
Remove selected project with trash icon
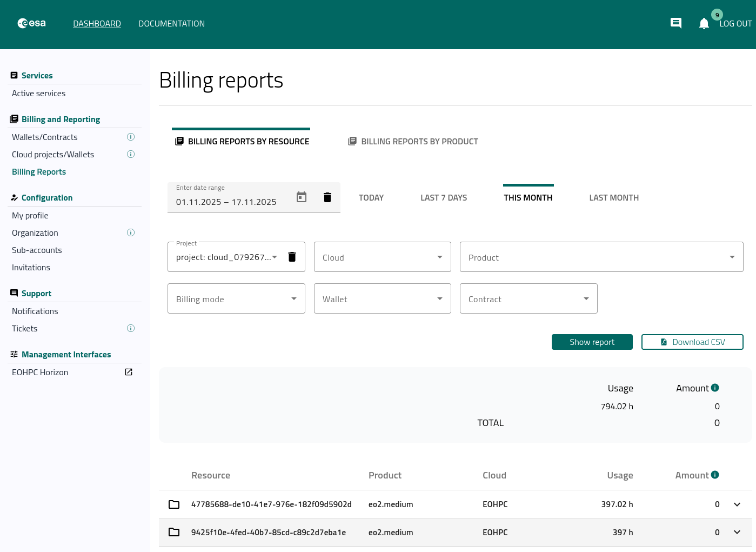tap(292, 257)
